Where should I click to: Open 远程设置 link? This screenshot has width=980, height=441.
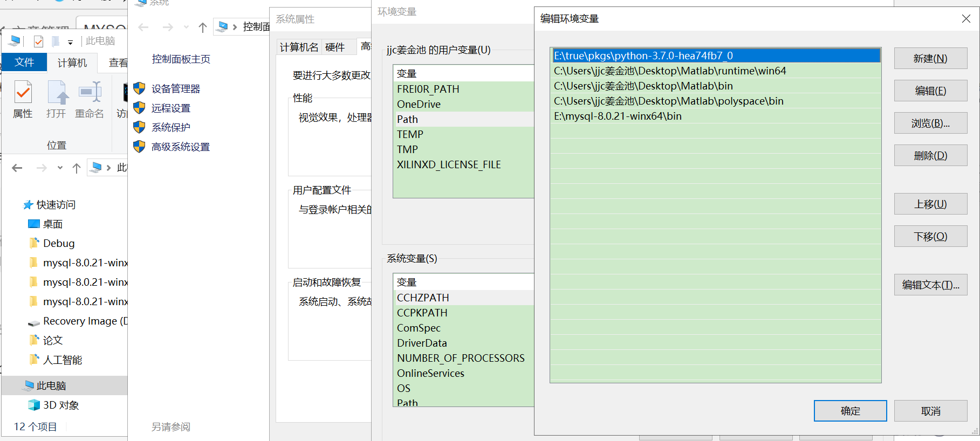[171, 108]
